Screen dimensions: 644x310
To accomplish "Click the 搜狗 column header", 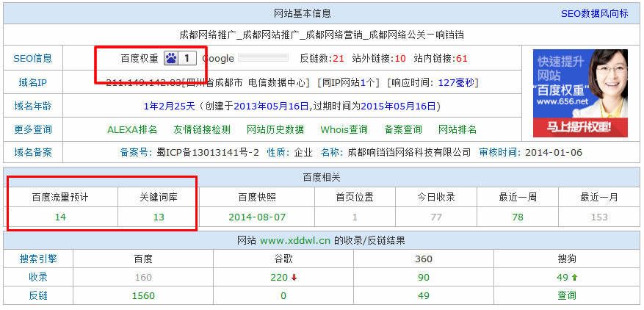I will [x=567, y=259].
